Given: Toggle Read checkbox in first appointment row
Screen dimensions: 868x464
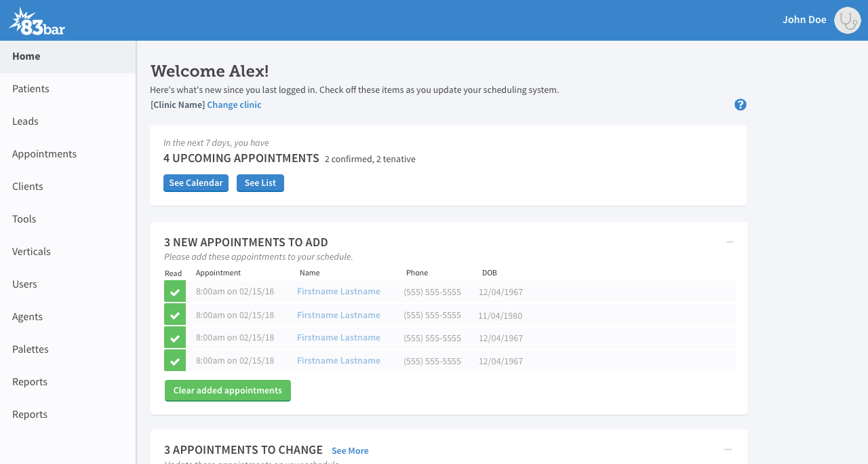Looking at the screenshot, I should [175, 292].
